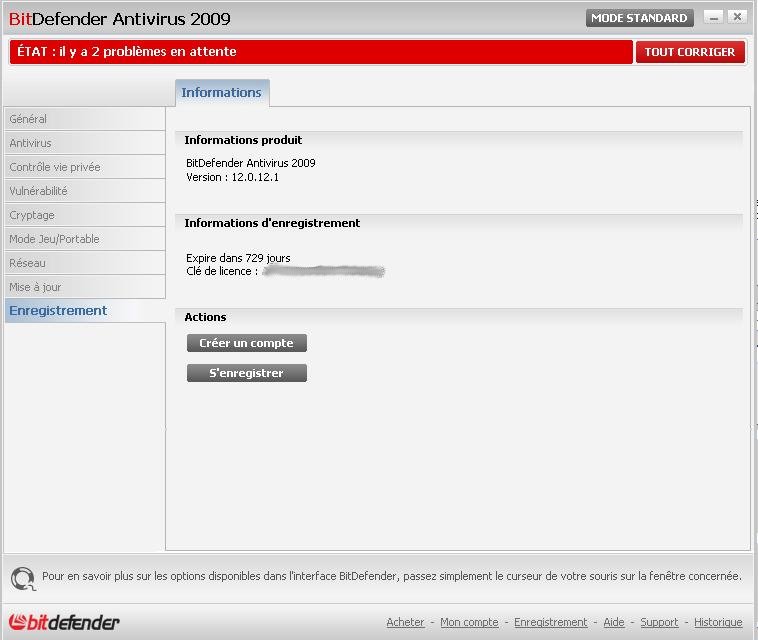
Task: Open the Acheter link
Action: tap(405, 622)
